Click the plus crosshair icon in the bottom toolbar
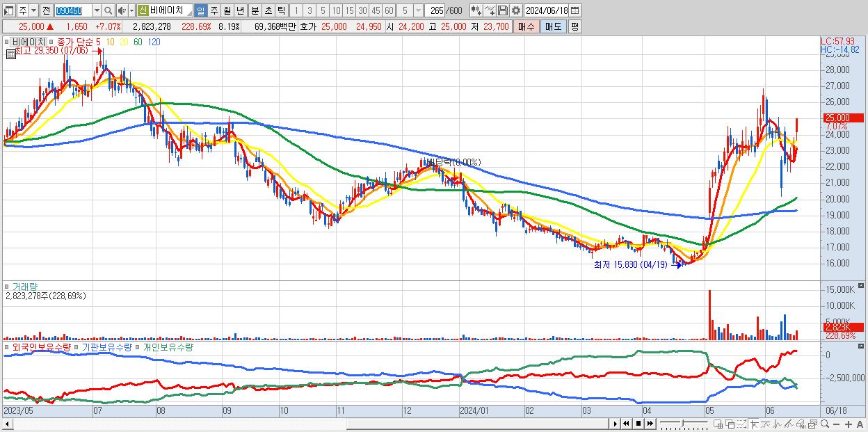 coord(849,424)
